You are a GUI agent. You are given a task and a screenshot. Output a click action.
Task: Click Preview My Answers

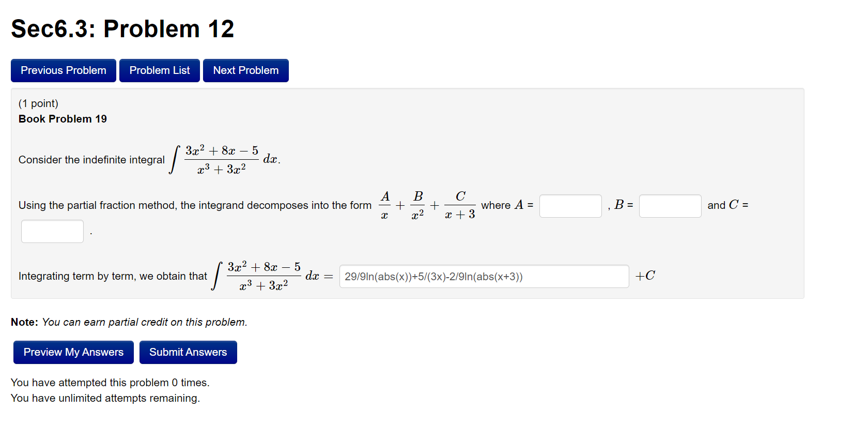(x=73, y=352)
